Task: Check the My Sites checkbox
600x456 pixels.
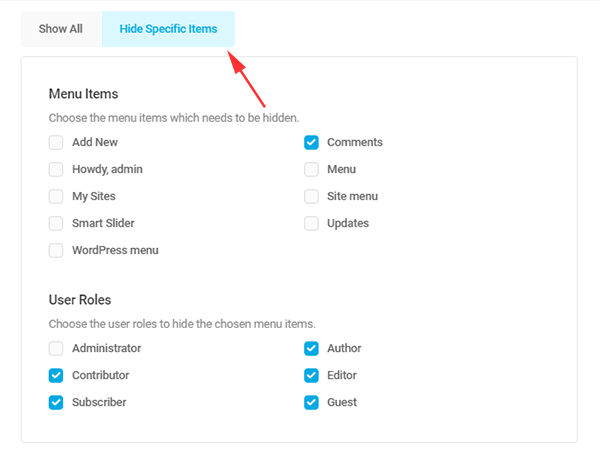Action: pos(56,196)
